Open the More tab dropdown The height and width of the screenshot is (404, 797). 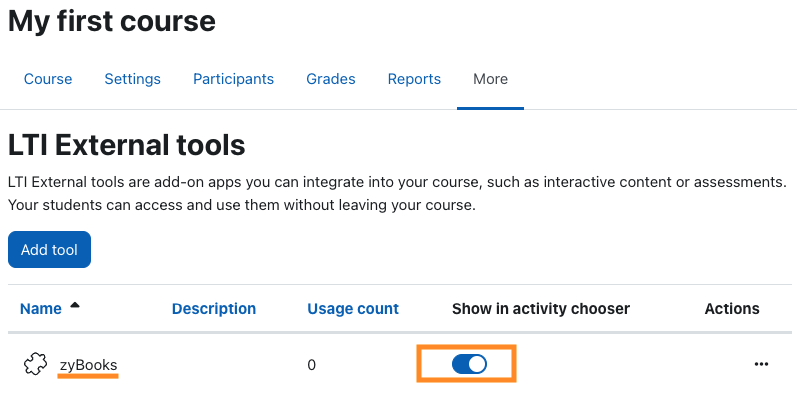point(490,79)
